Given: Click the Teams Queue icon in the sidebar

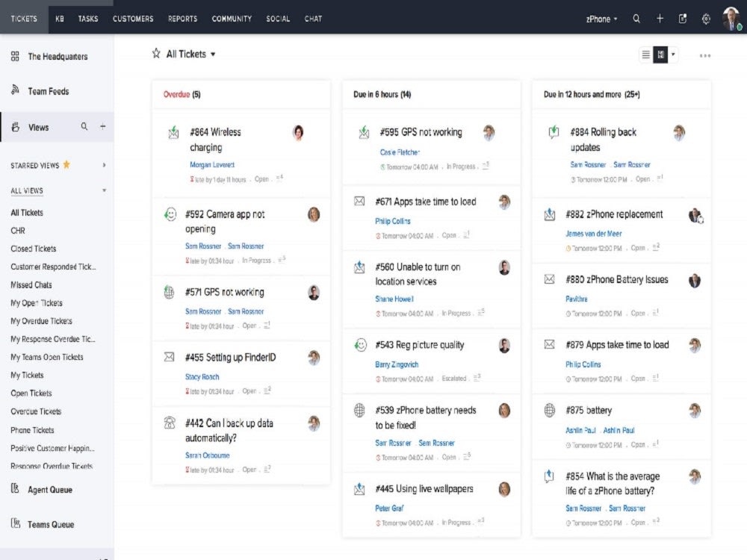Looking at the screenshot, I should (x=13, y=524).
